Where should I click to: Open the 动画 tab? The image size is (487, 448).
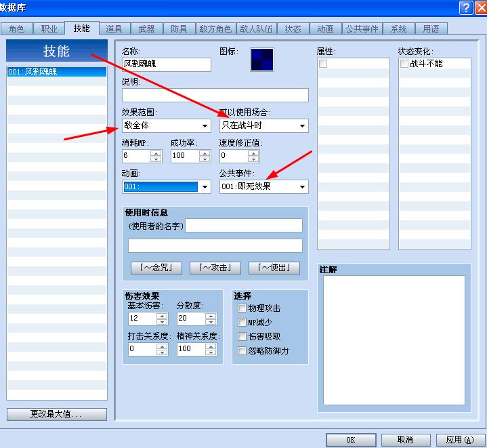326,29
